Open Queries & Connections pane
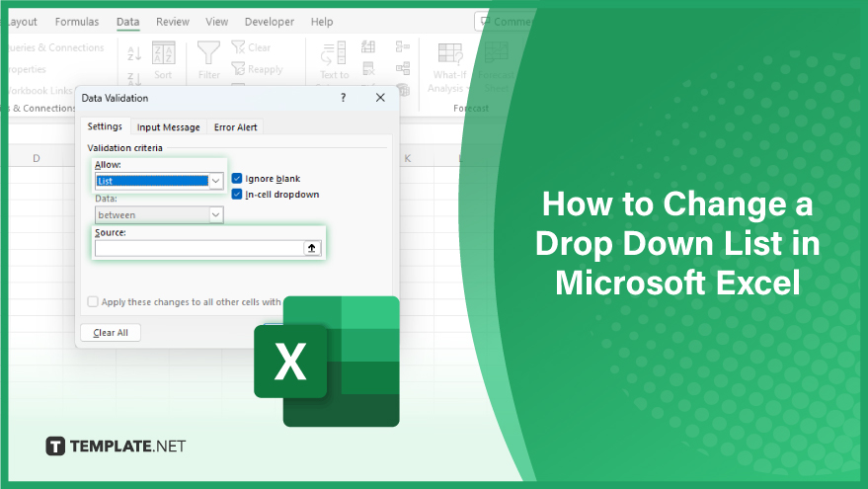The width and height of the screenshot is (868, 489). [x=56, y=47]
